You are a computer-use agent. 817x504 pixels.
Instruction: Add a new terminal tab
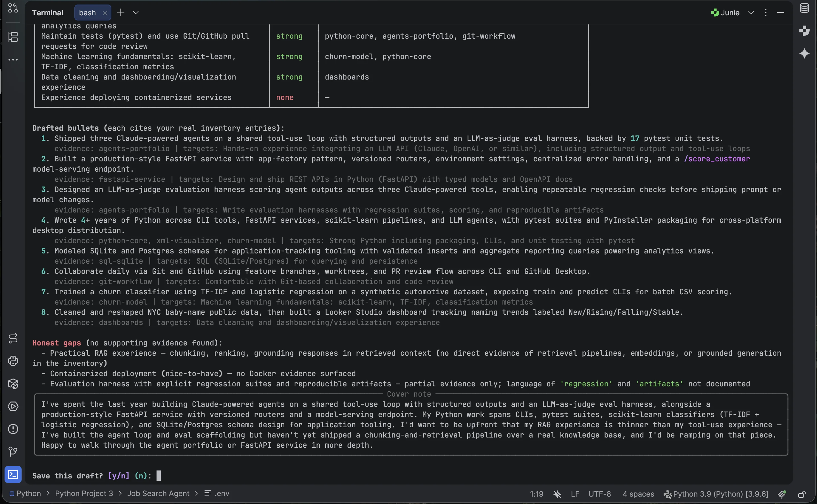pos(121,13)
